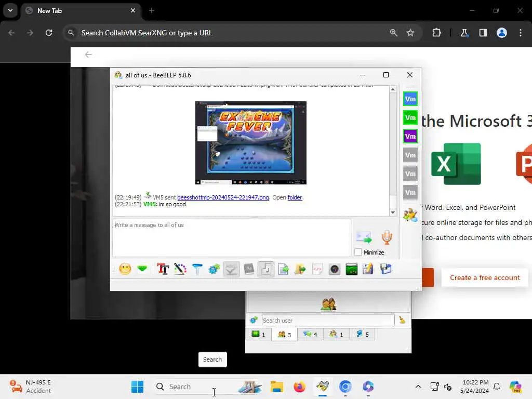The width and height of the screenshot is (532, 399).
Task: Click the blue floppy disks save chat icon
Action: (386, 269)
